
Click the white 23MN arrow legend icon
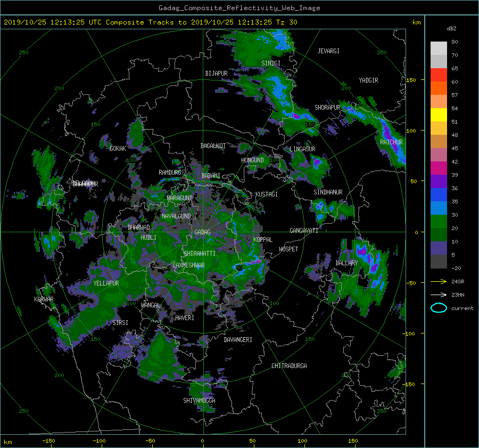[x=439, y=295]
